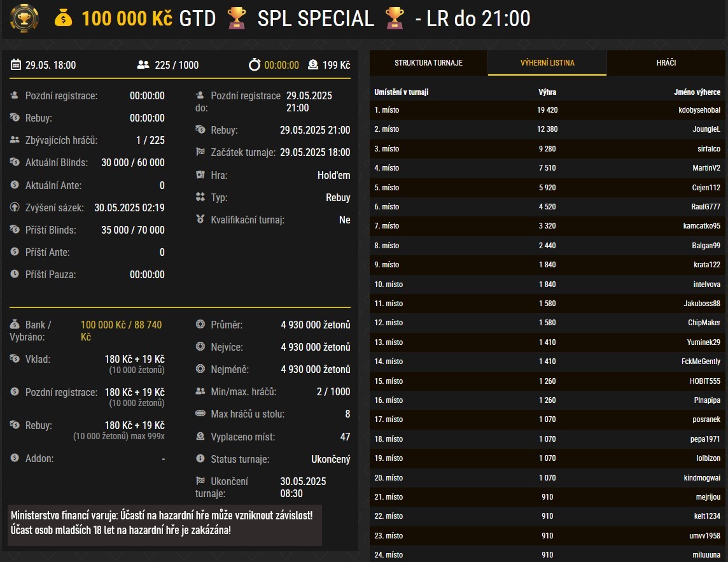Click the Výhra column header
The height and width of the screenshot is (562, 728).
coord(547,92)
